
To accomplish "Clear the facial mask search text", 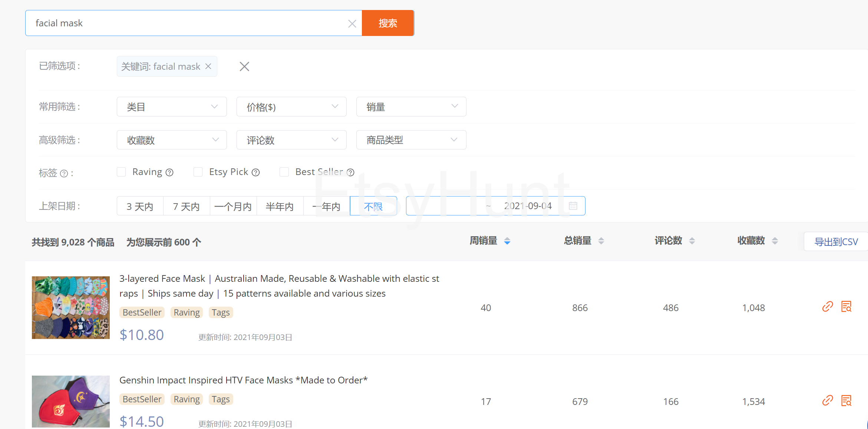I will pos(352,24).
